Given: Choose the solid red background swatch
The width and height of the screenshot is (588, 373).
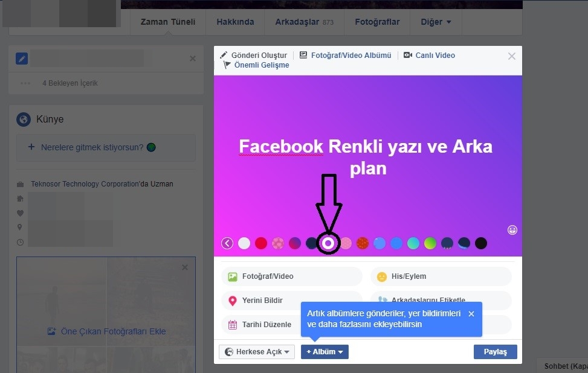Looking at the screenshot, I should [261, 243].
